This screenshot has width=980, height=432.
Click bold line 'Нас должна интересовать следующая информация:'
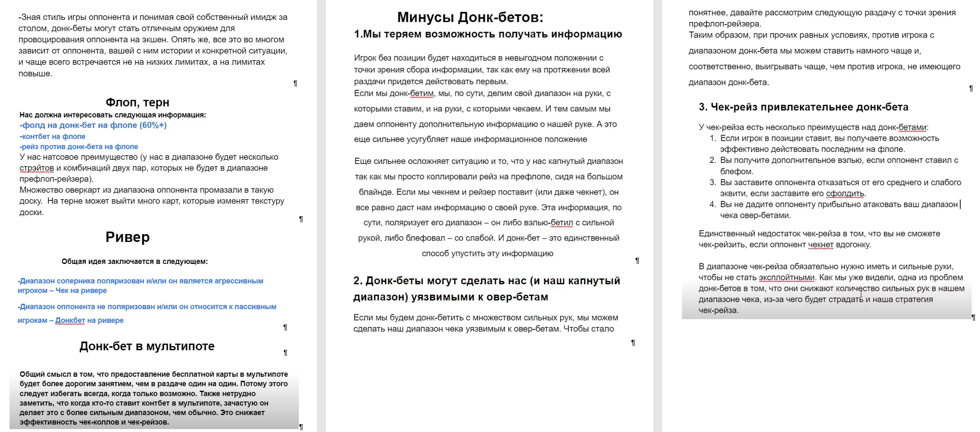click(112, 115)
